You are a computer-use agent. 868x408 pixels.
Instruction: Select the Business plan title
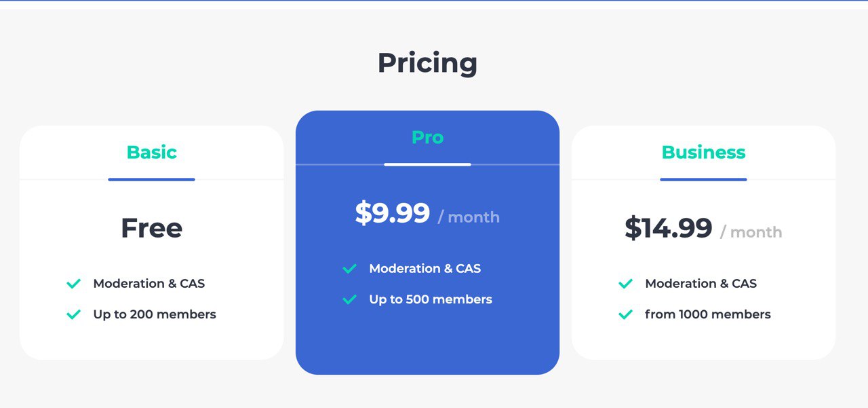[x=703, y=152]
